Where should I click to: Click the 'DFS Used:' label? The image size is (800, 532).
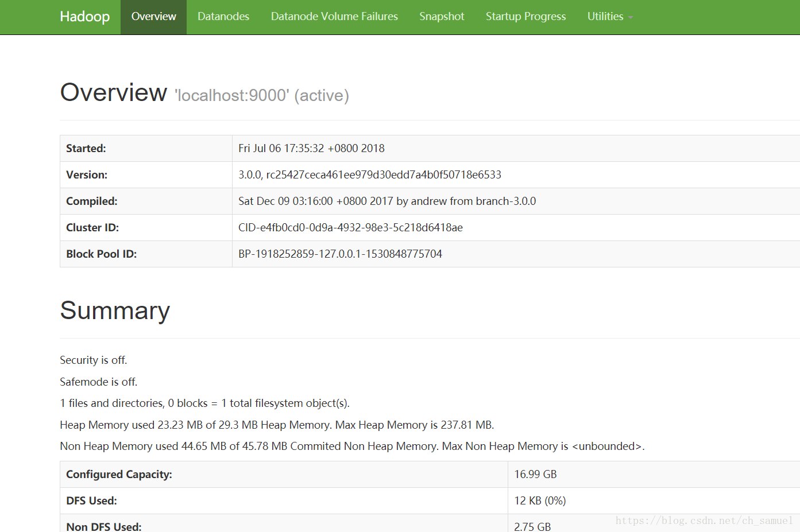(x=91, y=501)
